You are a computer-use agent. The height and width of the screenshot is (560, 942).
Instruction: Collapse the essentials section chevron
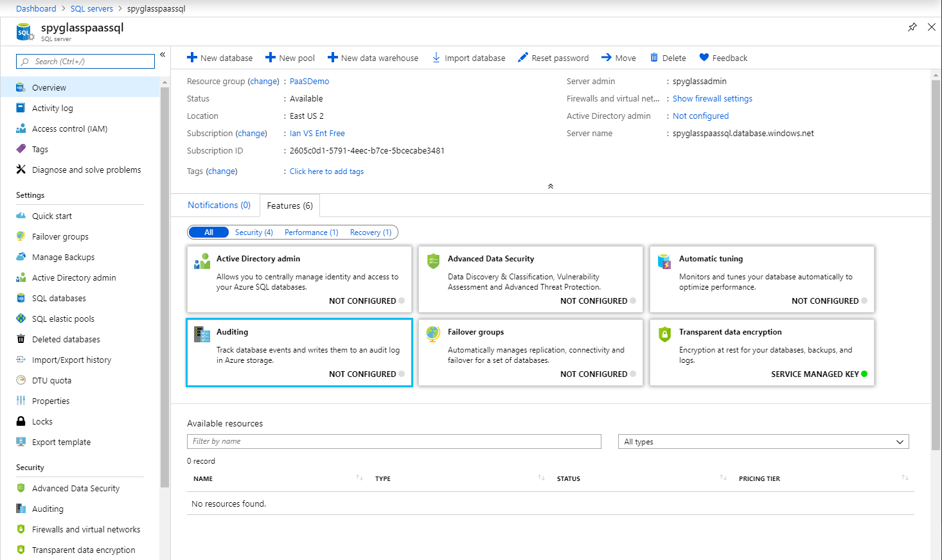click(550, 186)
